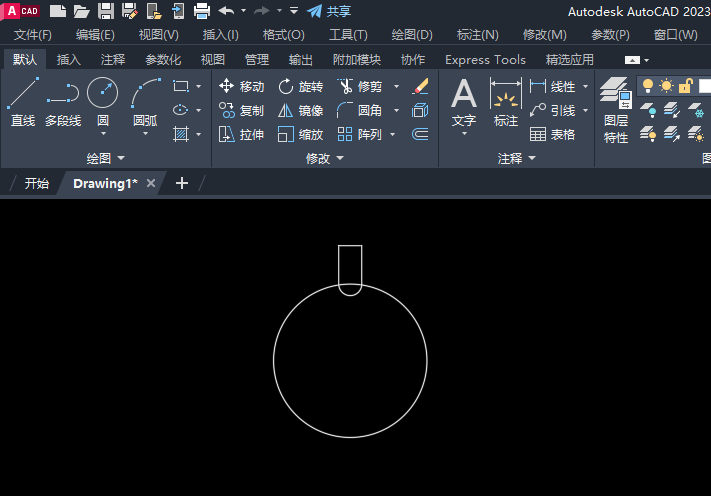Screen dimensions: 711x496
Task: Select the Linear (线性) dimension tool
Action: click(552, 86)
